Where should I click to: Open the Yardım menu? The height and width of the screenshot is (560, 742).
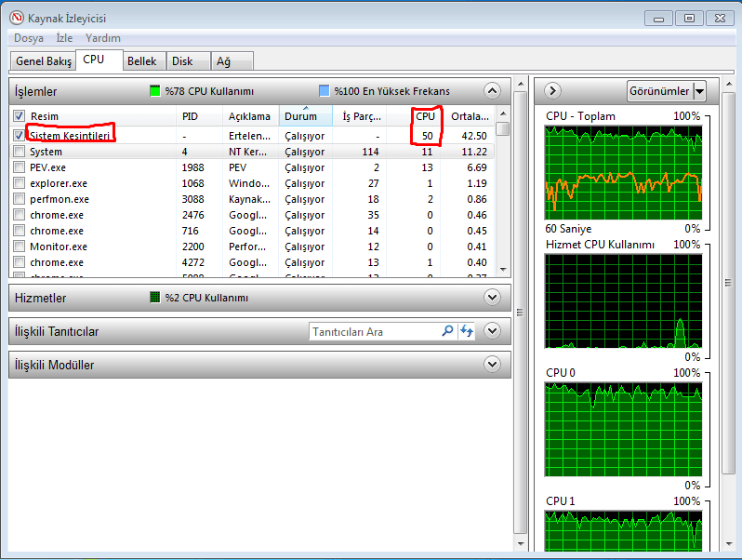pos(102,38)
